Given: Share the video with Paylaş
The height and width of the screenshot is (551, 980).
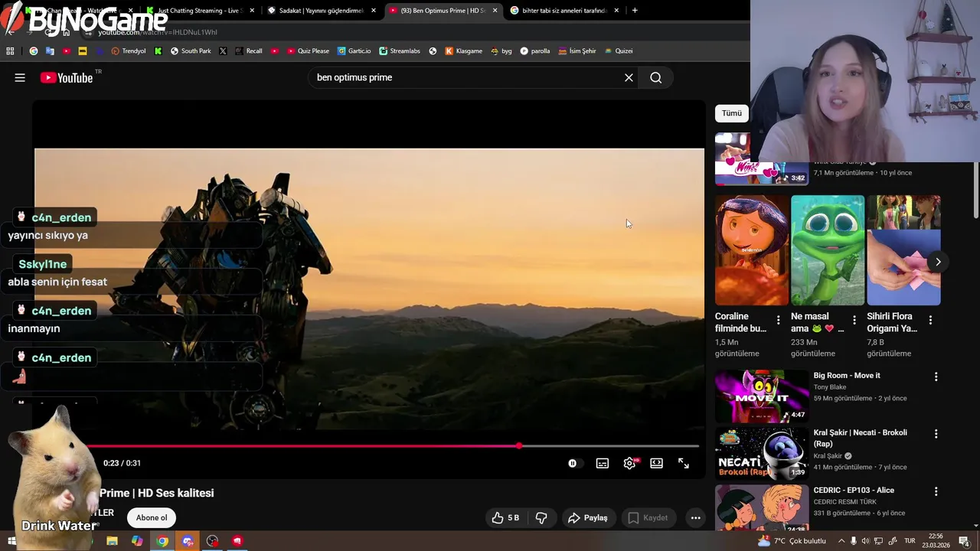Looking at the screenshot, I should pyautogui.click(x=587, y=517).
